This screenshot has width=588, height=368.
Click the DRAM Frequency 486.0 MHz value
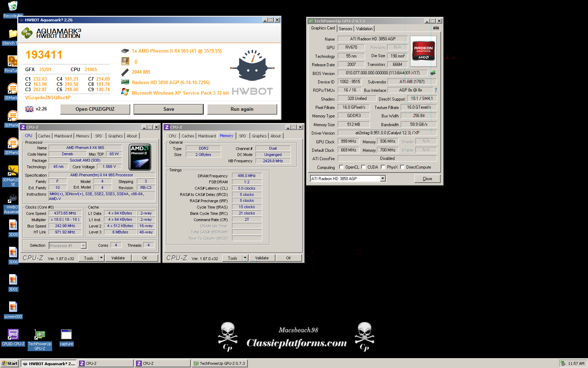coord(247,176)
